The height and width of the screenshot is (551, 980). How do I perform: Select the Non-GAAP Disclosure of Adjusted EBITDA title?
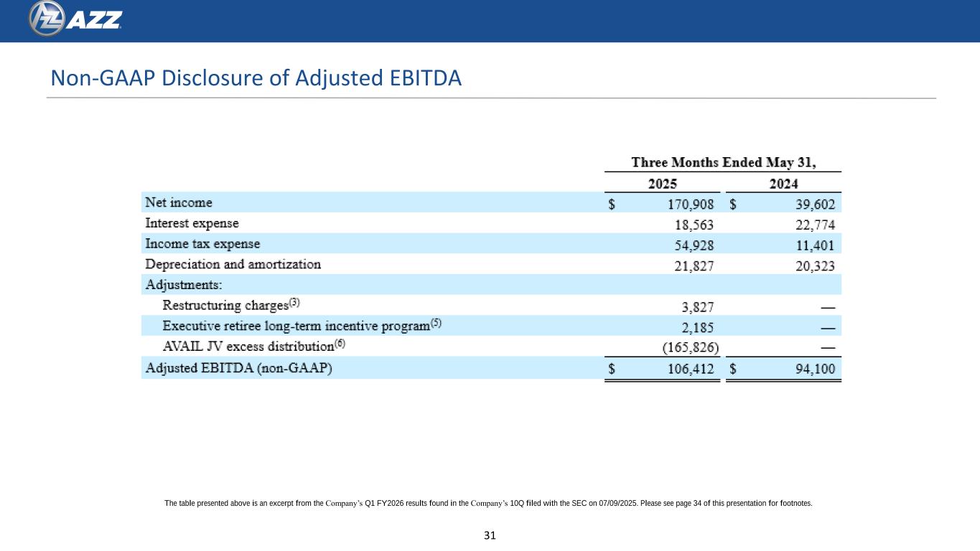tap(255, 78)
